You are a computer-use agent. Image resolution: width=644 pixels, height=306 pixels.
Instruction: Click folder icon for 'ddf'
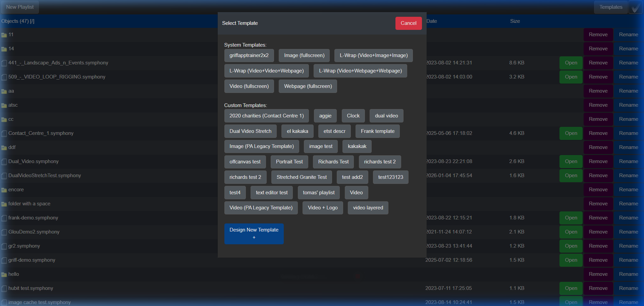[x=4, y=148]
